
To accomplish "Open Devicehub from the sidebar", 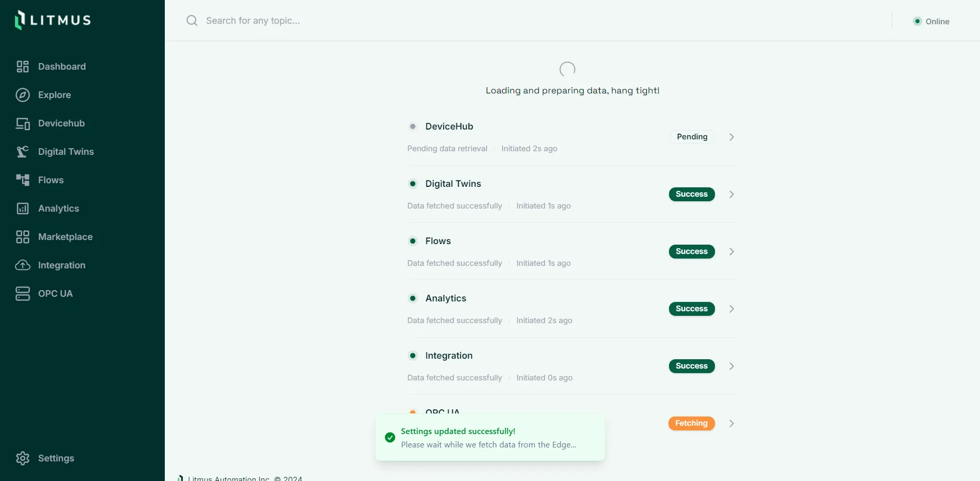I will 61,123.
